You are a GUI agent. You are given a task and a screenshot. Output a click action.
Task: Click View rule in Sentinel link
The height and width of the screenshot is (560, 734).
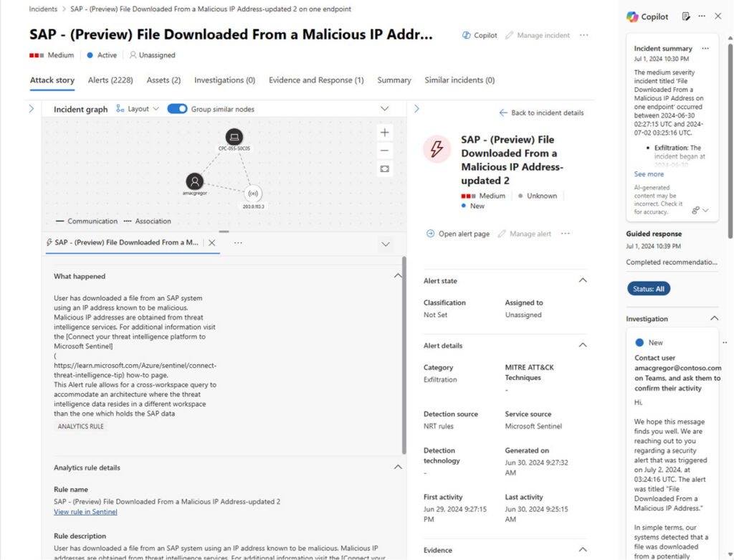(x=85, y=512)
